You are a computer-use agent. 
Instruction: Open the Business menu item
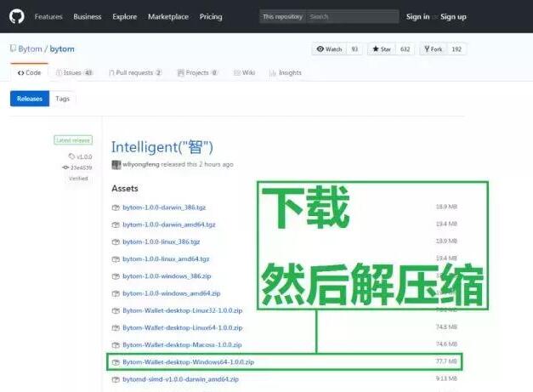click(88, 17)
